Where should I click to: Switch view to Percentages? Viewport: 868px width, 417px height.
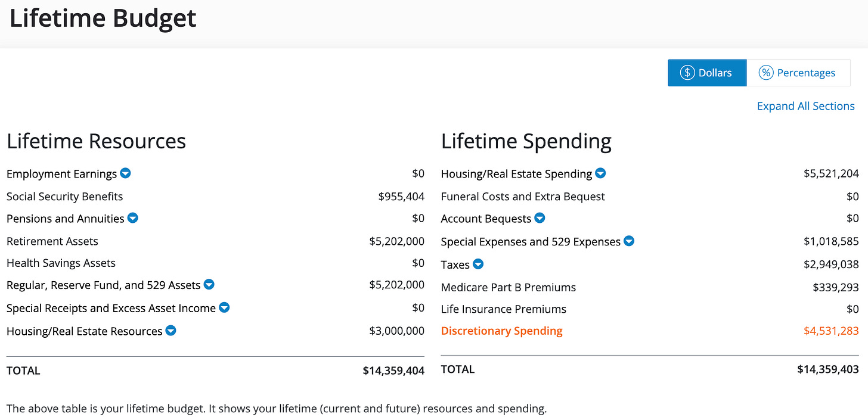pyautogui.click(x=798, y=73)
